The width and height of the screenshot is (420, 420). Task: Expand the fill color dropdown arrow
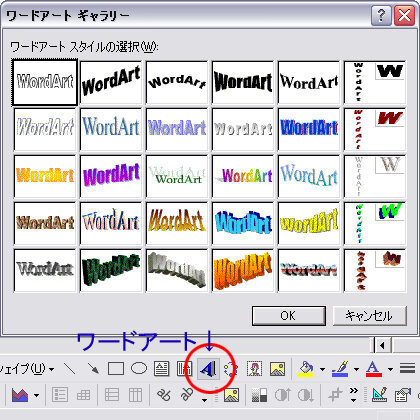(322, 369)
